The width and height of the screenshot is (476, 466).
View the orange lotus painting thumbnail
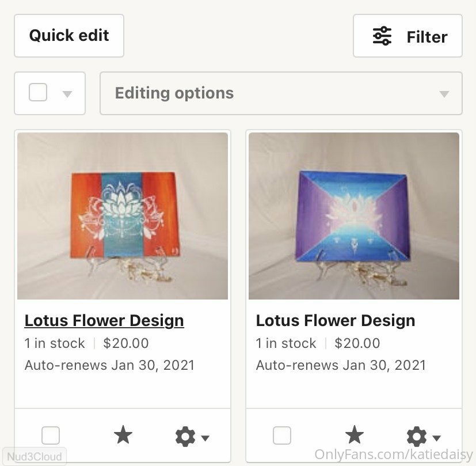123,216
